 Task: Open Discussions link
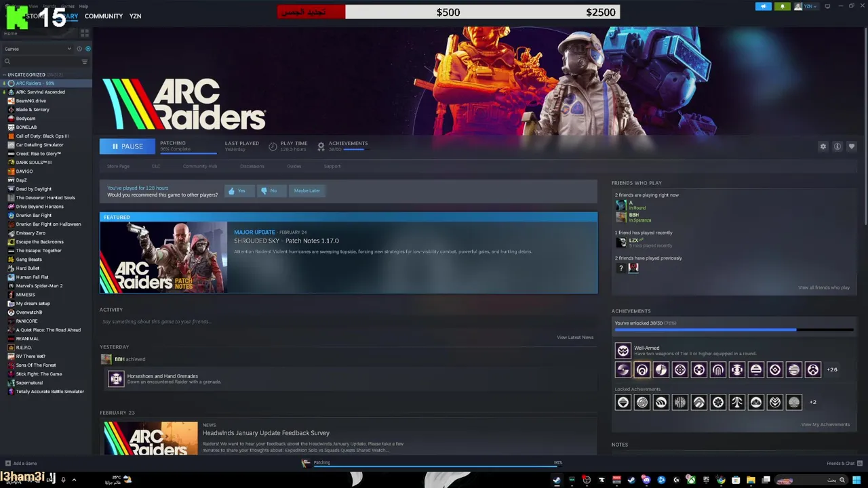coord(252,166)
